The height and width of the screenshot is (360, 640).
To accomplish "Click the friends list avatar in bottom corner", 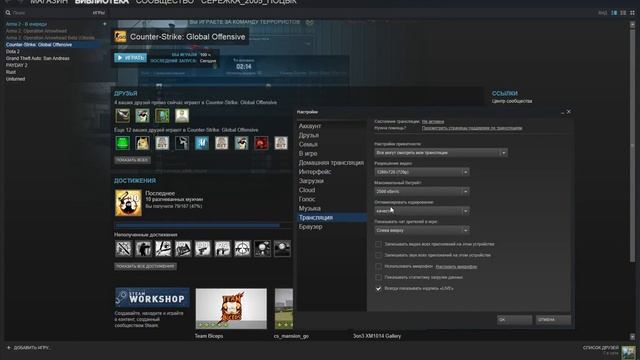I will 629,351.
